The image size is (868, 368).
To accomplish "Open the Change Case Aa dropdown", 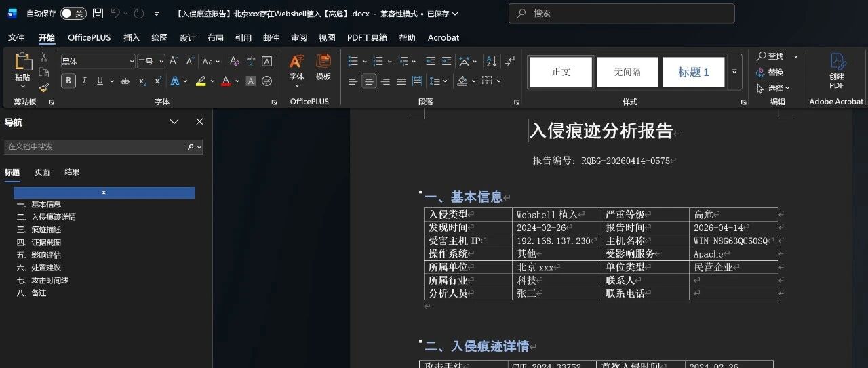I will [x=212, y=61].
